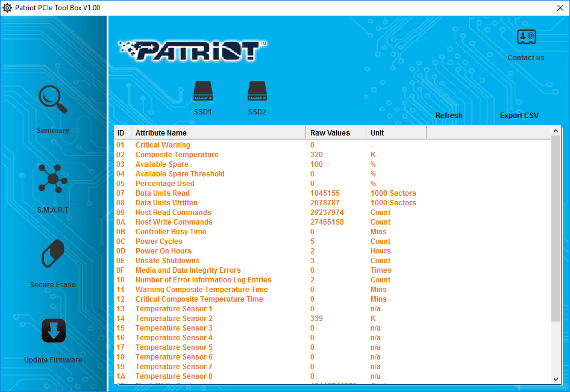The image size is (570, 392).
Task: Select the Percentage Used row
Action: click(332, 184)
